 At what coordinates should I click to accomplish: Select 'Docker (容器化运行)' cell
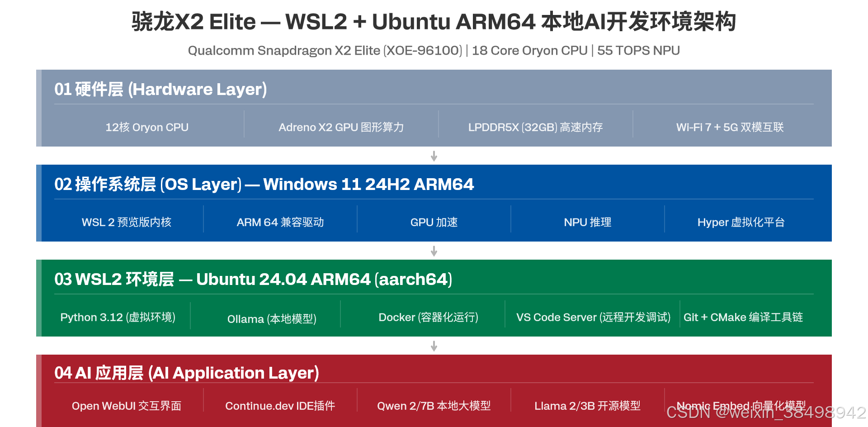[x=429, y=317]
